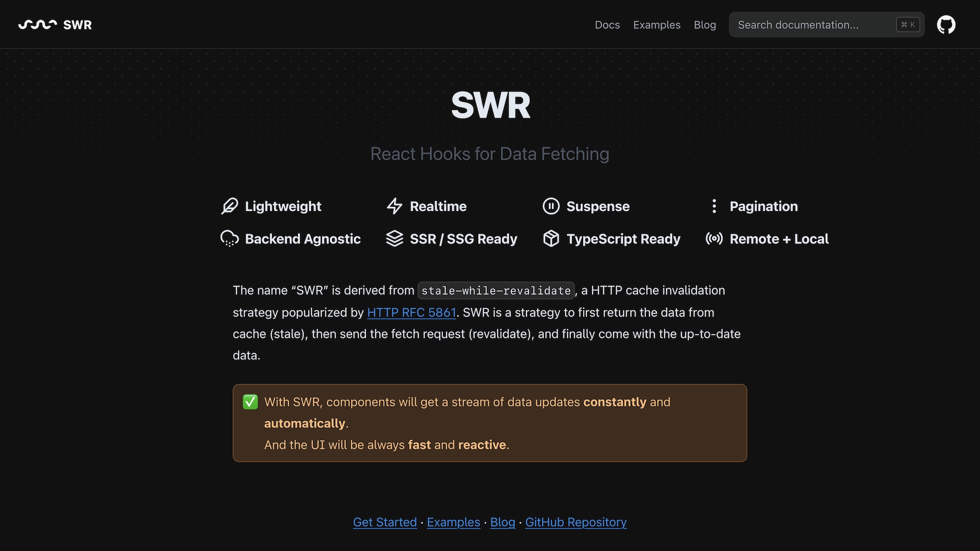The width and height of the screenshot is (980, 551).
Task: Open the Examples nav item
Action: click(657, 24)
